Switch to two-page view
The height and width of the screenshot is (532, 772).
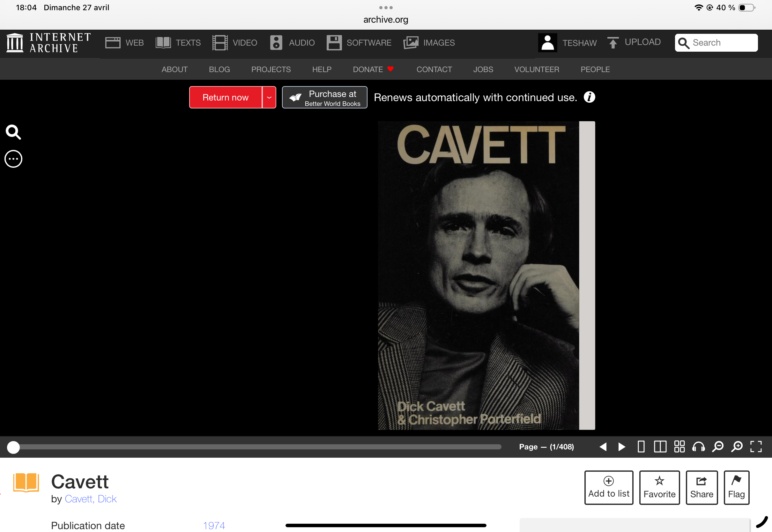(660, 447)
